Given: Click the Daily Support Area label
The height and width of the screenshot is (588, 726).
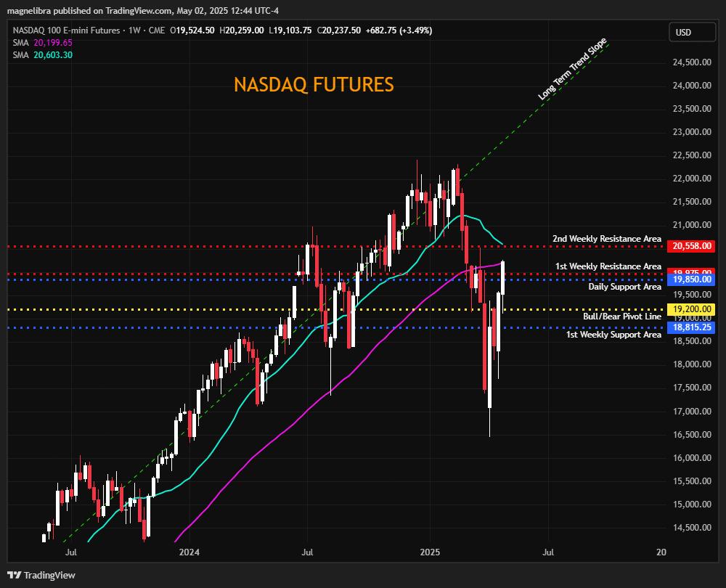Looking at the screenshot, I should tap(624, 287).
